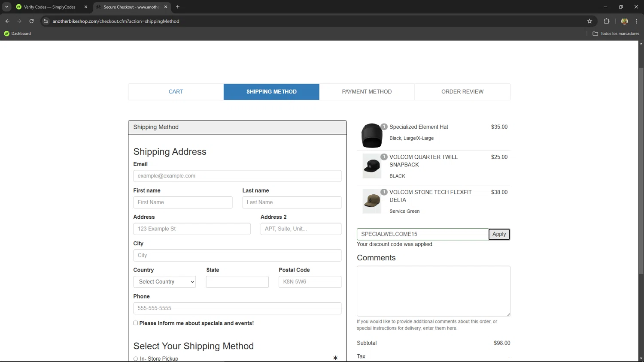
Task: Go to the CART checkout step
Action: [x=176, y=92]
